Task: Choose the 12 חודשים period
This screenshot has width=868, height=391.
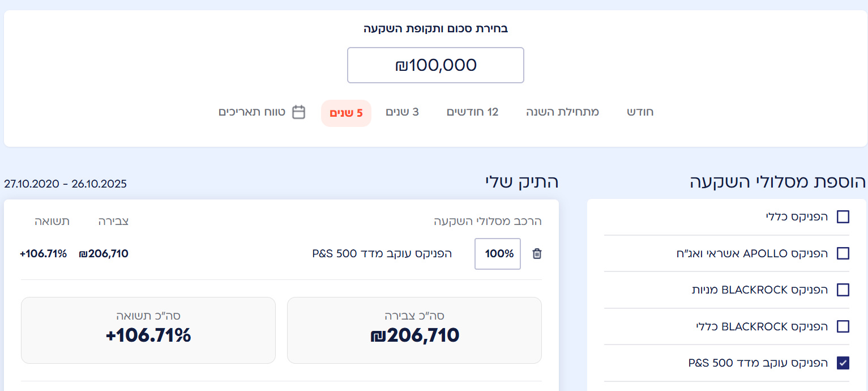Action: tap(472, 112)
